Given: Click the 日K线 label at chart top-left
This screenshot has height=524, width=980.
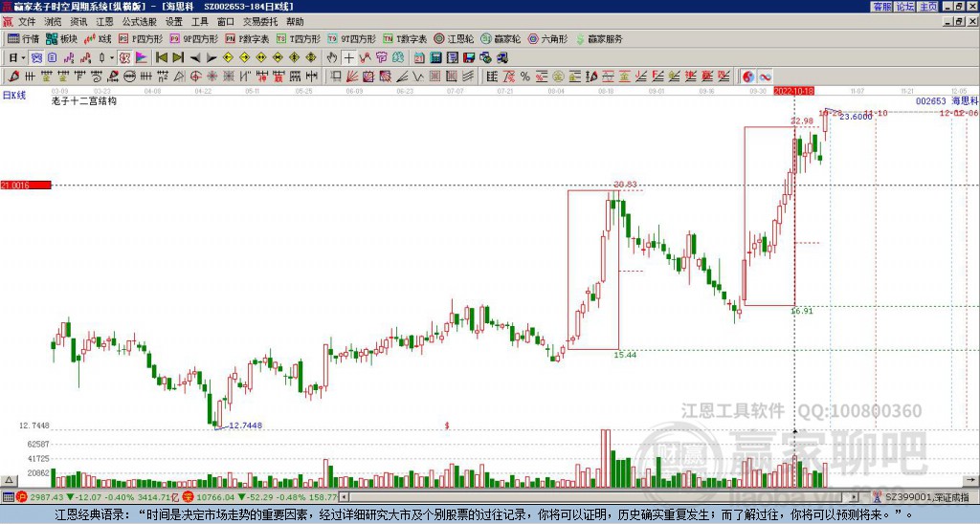Looking at the screenshot, I should coord(14,96).
